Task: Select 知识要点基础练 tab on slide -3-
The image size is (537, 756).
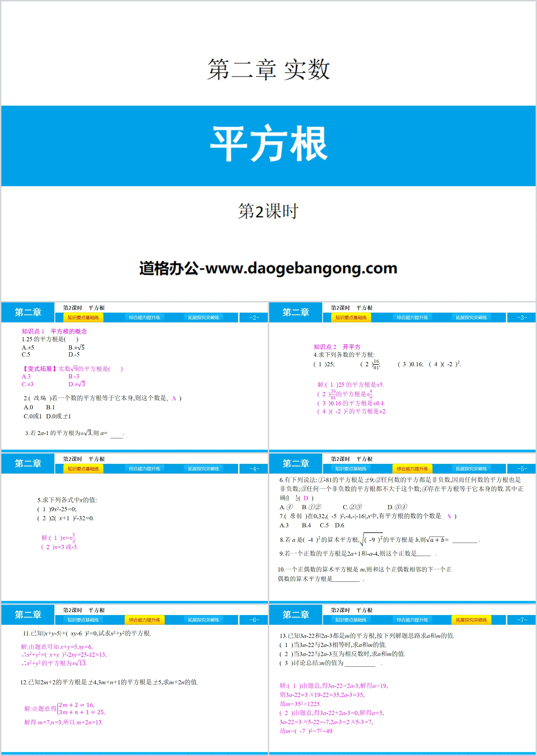Action: tap(351, 318)
